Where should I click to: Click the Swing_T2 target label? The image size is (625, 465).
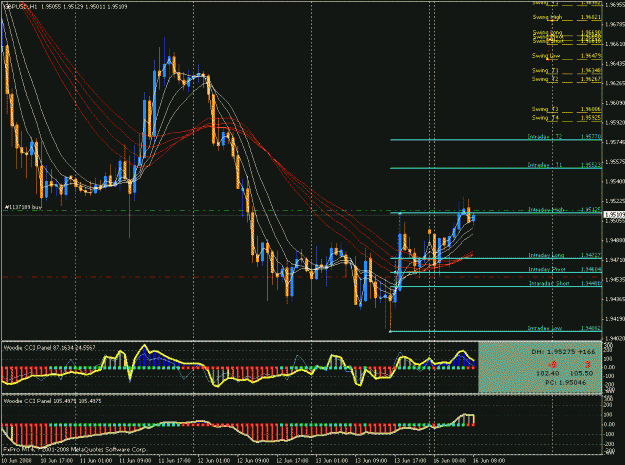point(545,79)
